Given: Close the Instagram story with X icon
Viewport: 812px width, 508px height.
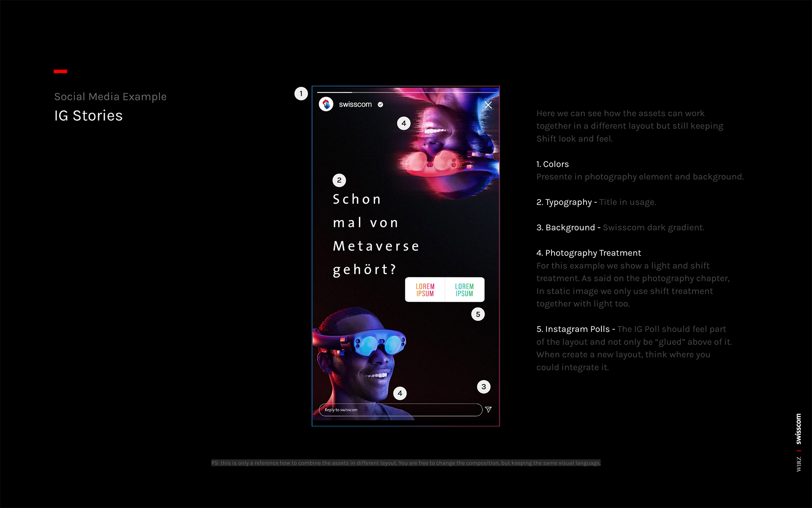Looking at the screenshot, I should point(488,105).
